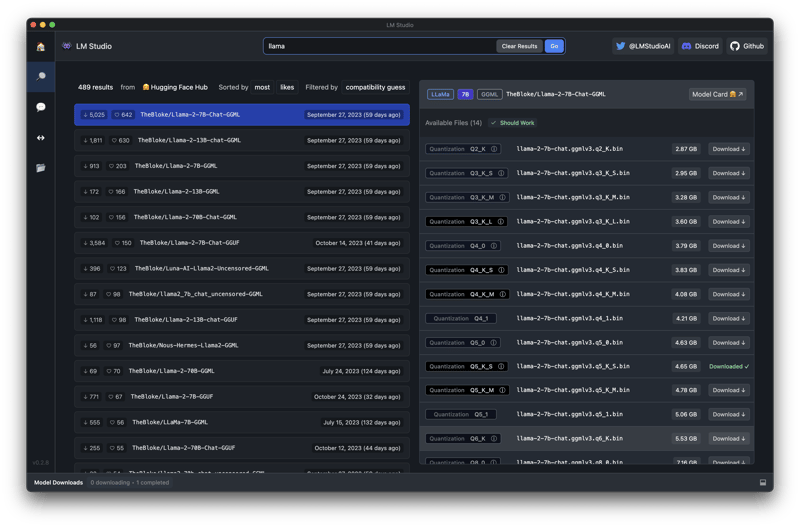Open the Discord link button
The image size is (800, 527).
(700, 46)
